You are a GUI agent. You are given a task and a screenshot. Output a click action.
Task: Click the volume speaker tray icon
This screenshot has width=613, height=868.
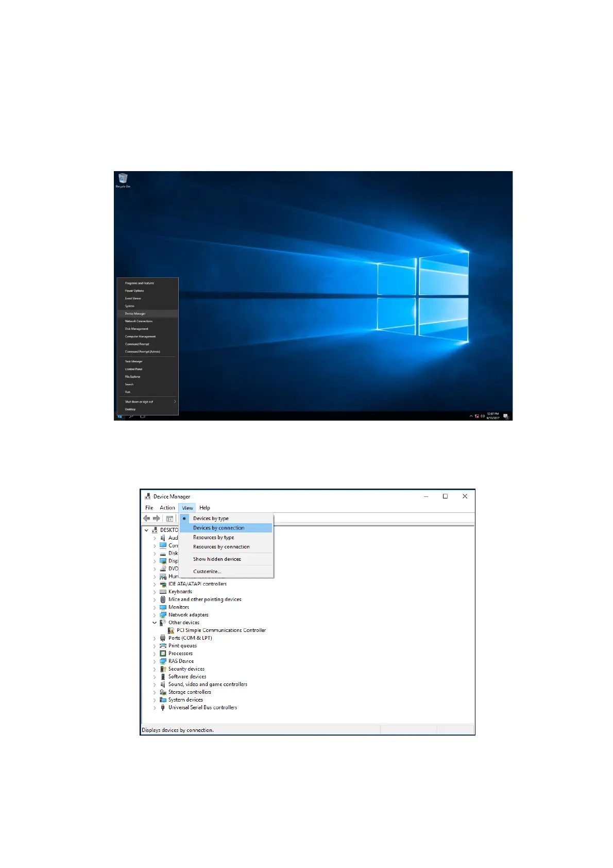(x=483, y=416)
